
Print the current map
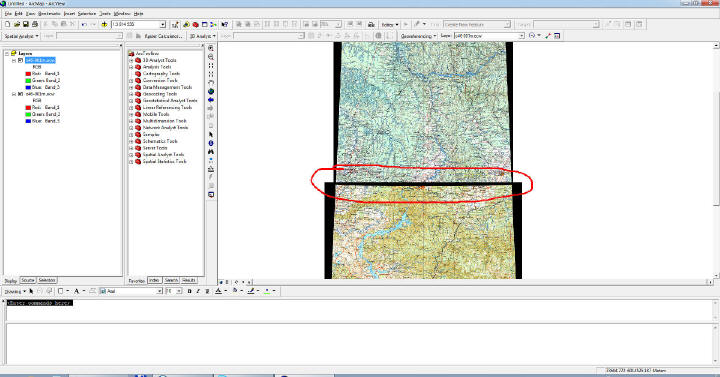tap(34, 24)
